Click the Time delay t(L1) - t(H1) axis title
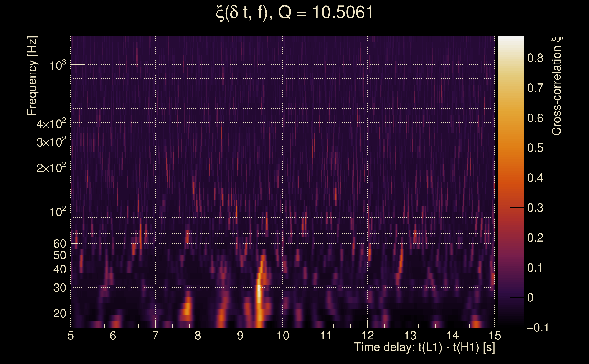This screenshot has height=364, width=589. pos(424,347)
